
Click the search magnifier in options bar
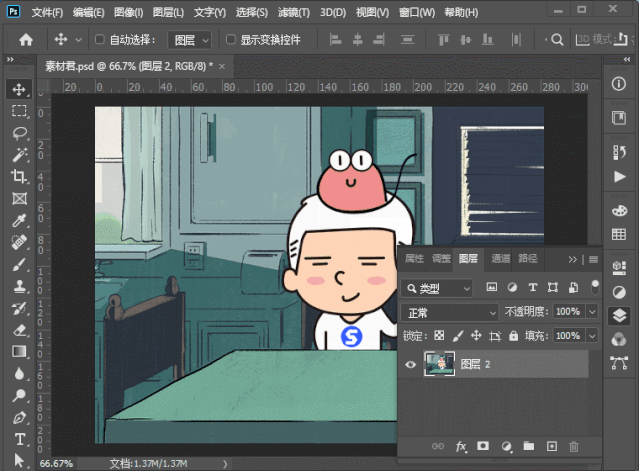(557, 40)
